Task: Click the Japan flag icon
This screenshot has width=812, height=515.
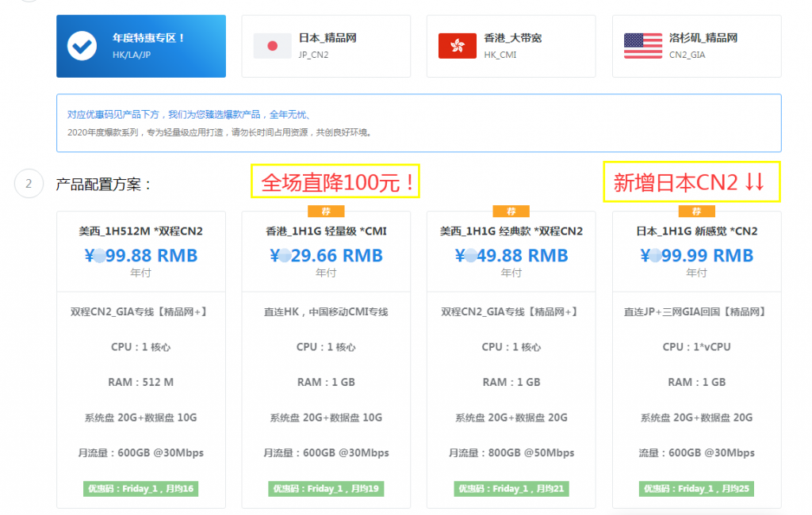Action: (273, 46)
